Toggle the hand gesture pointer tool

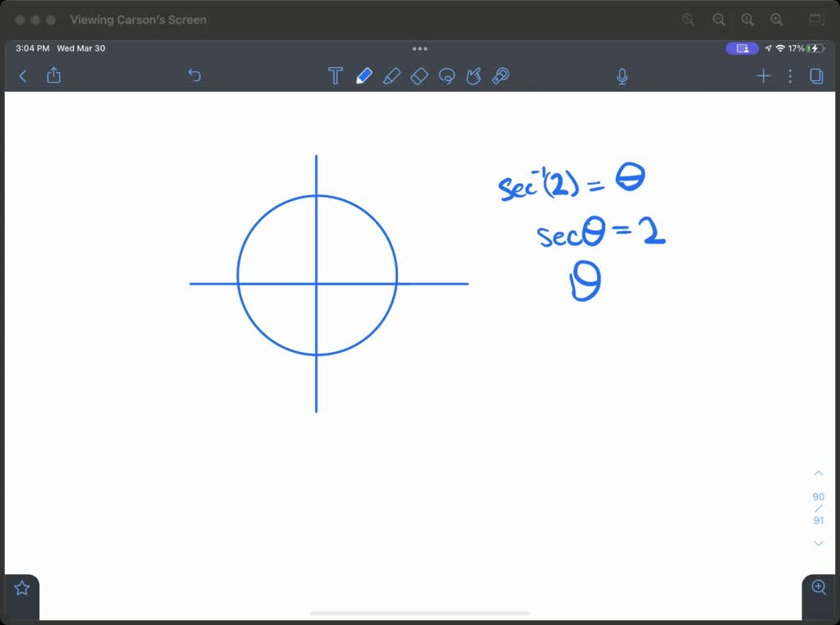473,75
